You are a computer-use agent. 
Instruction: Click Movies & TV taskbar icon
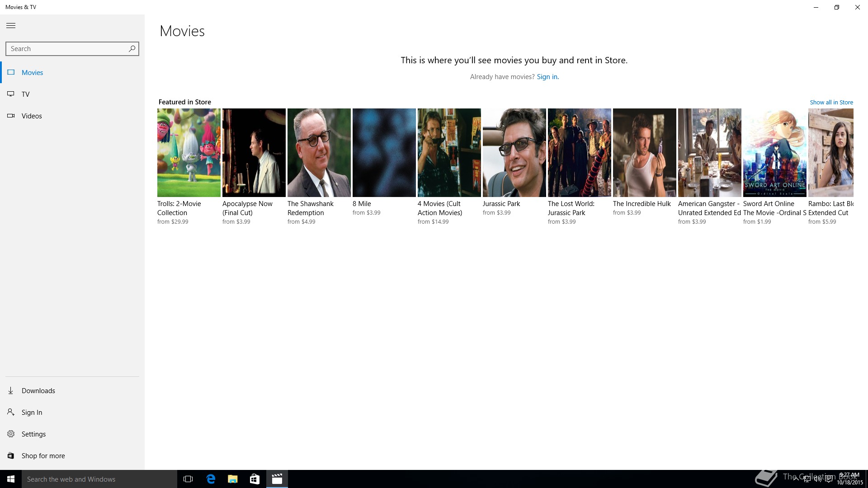[x=277, y=479]
